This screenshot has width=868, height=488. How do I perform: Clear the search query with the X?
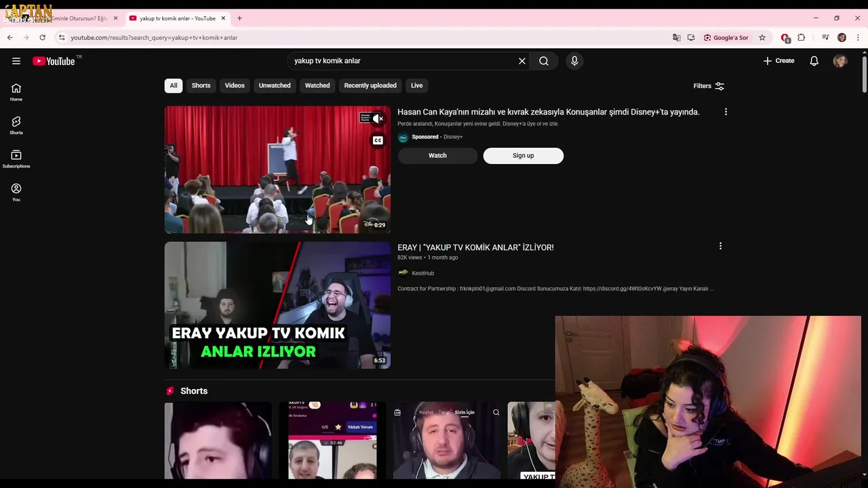(522, 61)
